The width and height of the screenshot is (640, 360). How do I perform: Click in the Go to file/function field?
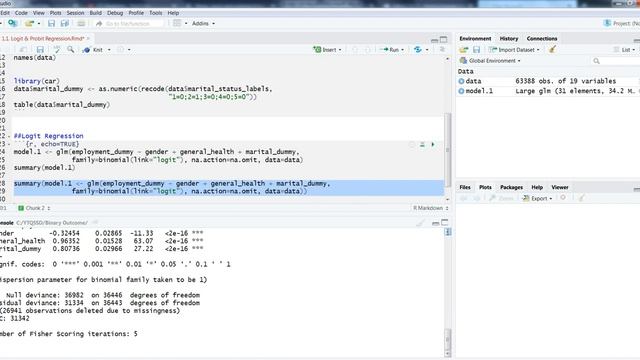pos(129,23)
